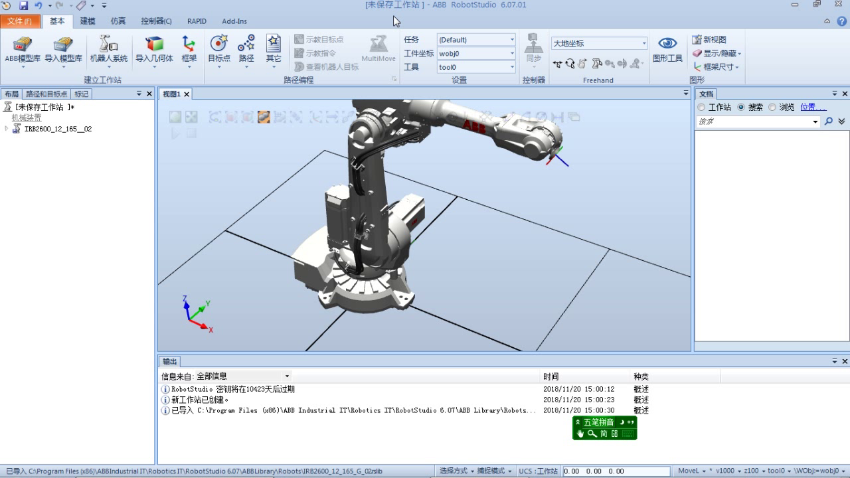
Task: Switch to the 标记 panel tab
Action: [x=81, y=94]
